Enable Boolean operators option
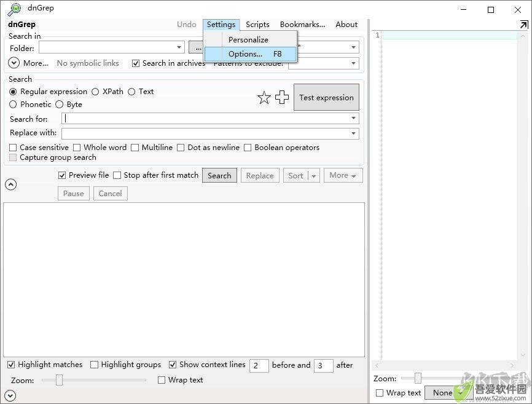 point(248,148)
